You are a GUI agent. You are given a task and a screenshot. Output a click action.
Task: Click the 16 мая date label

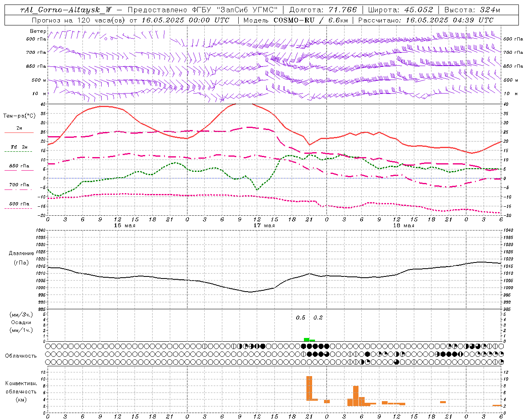(124, 226)
